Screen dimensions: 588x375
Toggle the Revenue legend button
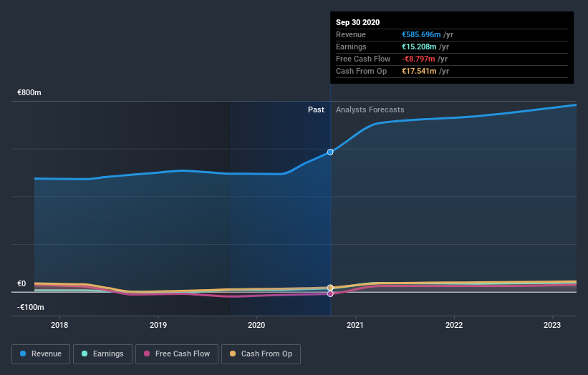coord(41,354)
